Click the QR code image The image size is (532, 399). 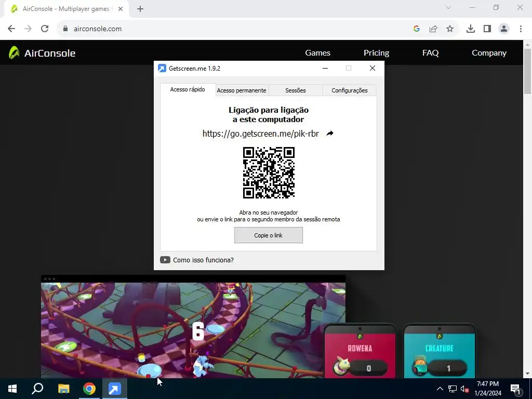[269, 172]
